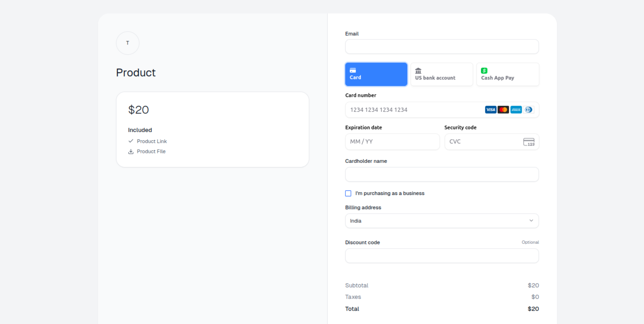Click the Visa card logo icon
644x324 pixels.
click(490, 110)
